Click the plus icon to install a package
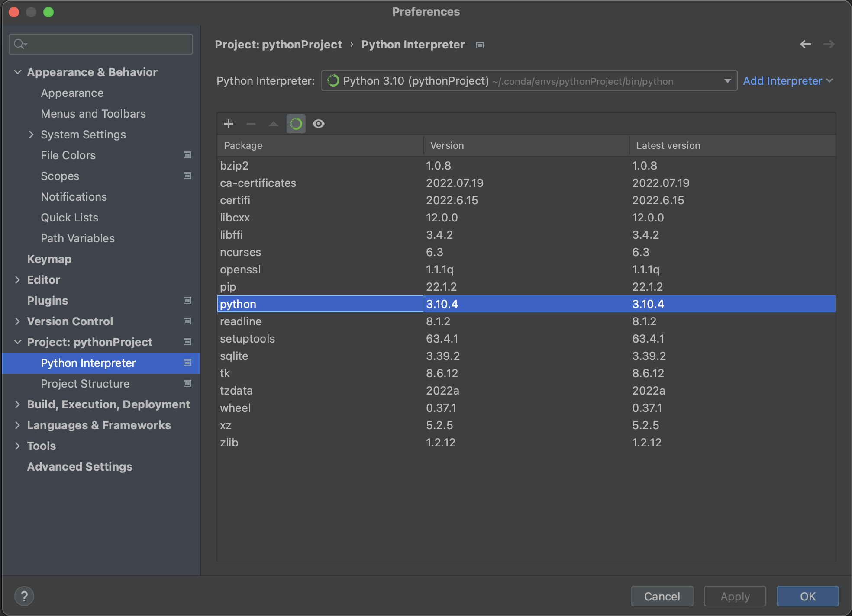Image resolution: width=852 pixels, height=616 pixels. tap(229, 124)
